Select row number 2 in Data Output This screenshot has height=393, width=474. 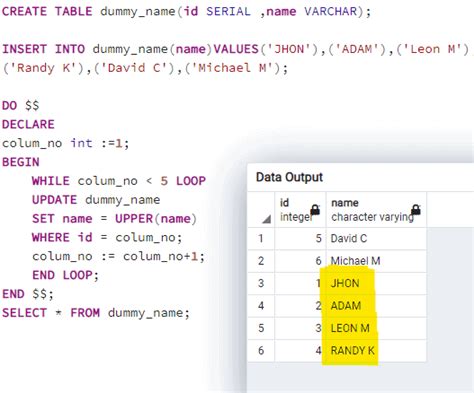point(261,261)
